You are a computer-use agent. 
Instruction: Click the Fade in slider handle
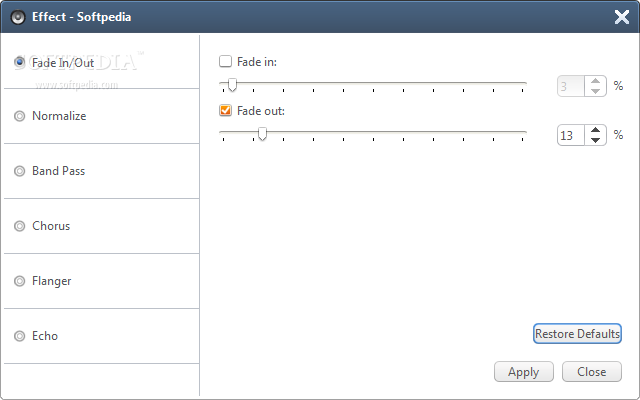[232, 85]
